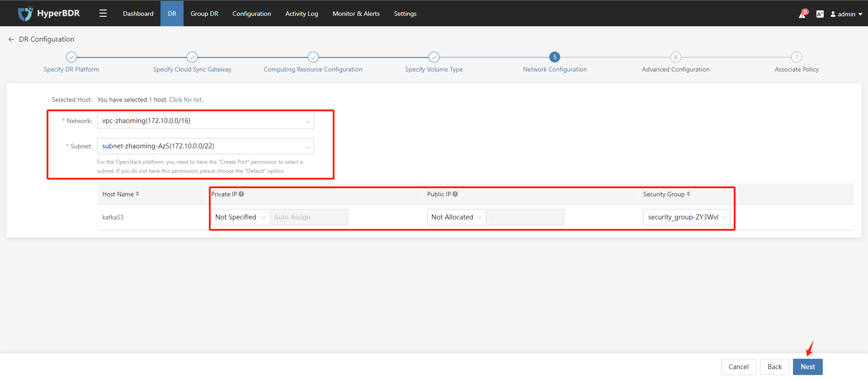Click the Specify DR Platform step label

(71, 69)
